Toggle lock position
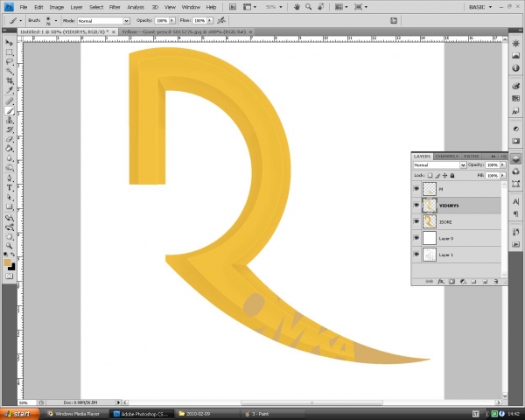 click(444, 176)
